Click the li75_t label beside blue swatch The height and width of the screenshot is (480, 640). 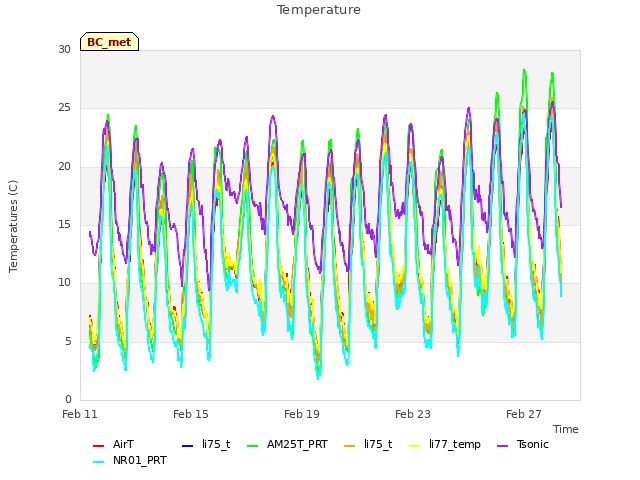[216, 444]
